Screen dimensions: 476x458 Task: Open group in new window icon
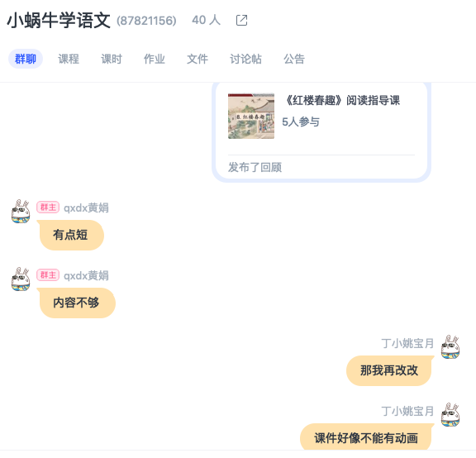pos(241,21)
